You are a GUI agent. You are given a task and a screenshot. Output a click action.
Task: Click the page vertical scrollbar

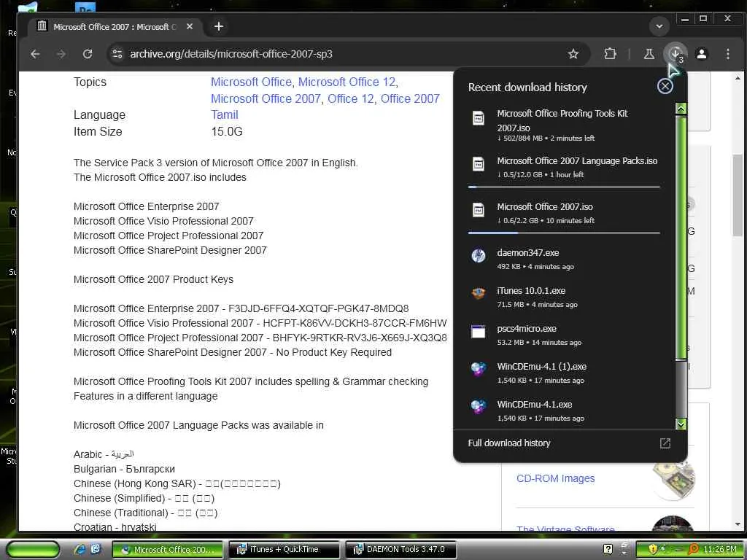[x=738, y=195]
